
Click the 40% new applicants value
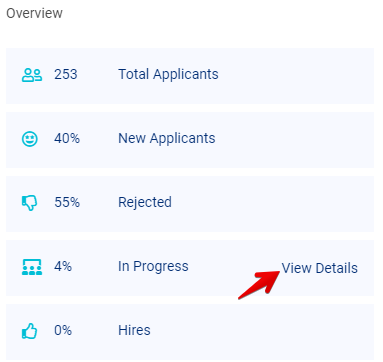tap(67, 138)
